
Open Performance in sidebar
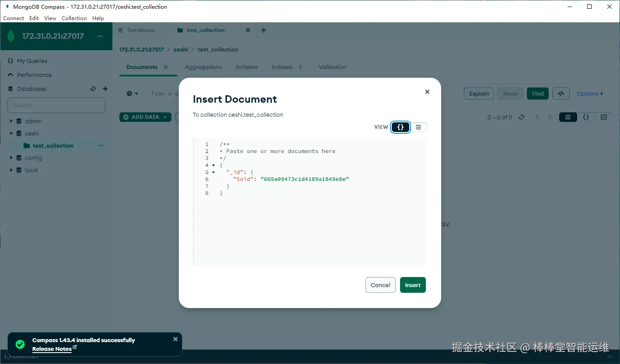coord(34,75)
